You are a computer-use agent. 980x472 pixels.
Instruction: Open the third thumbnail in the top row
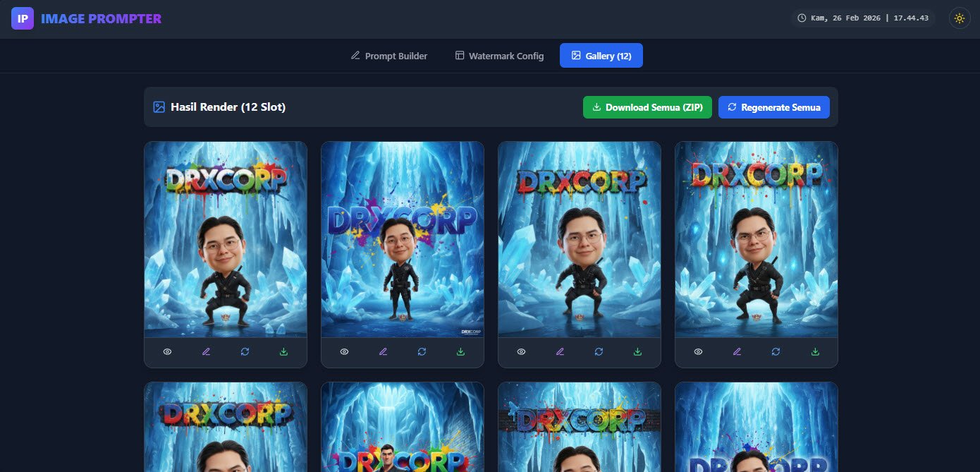pyautogui.click(x=580, y=239)
